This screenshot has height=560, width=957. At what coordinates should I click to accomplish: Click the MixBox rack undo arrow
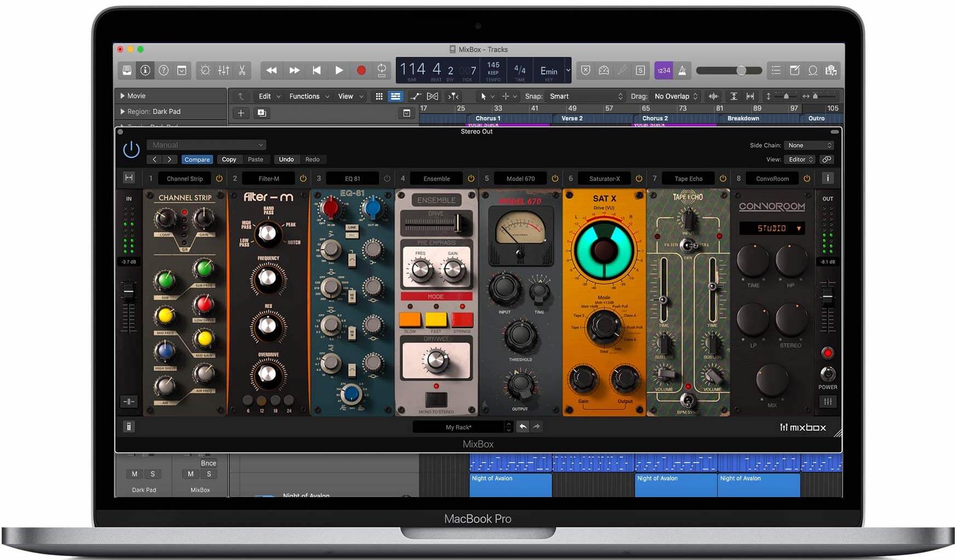pos(523,426)
